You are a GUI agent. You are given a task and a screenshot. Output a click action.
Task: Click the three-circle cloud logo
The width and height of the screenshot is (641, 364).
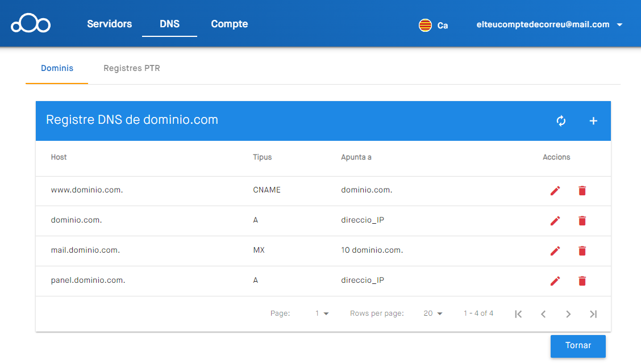click(31, 23)
